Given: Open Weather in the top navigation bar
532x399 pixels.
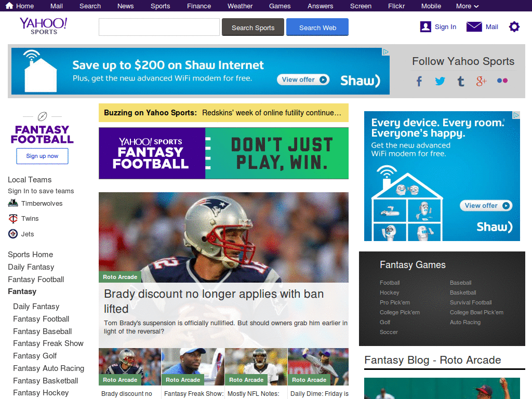Looking at the screenshot, I should click(x=240, y=6).
